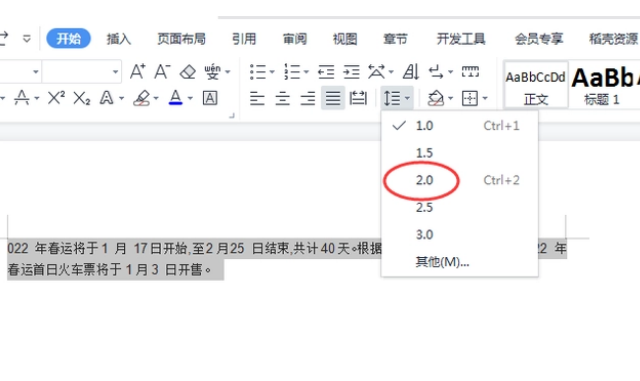
Task: Select 1.0 line spacing
Action: click(460, 126)
